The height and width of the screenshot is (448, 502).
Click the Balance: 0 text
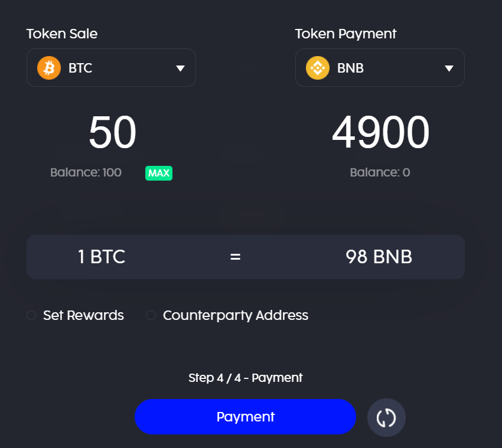click(380, 172)
